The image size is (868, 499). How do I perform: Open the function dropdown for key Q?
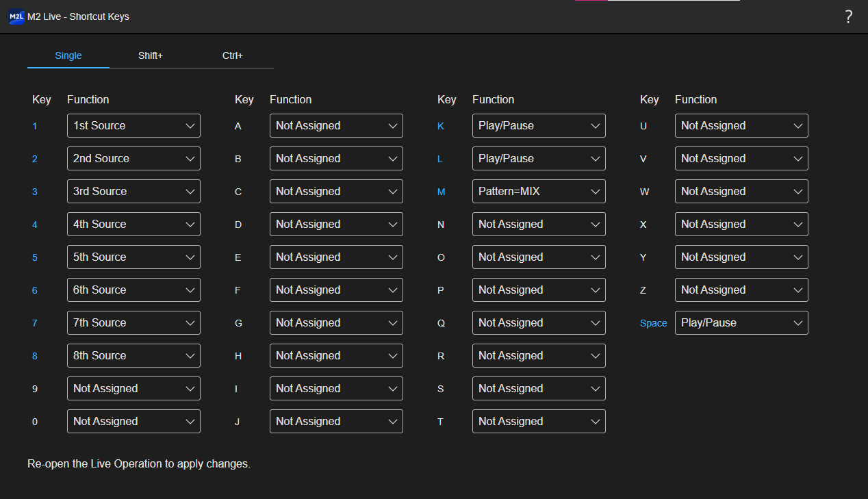point(539,322)
